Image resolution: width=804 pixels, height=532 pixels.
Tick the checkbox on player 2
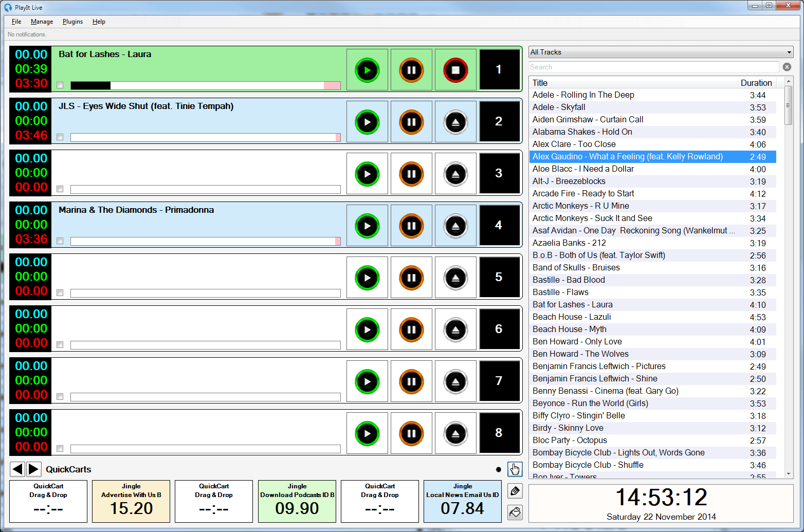pos(60,137)
